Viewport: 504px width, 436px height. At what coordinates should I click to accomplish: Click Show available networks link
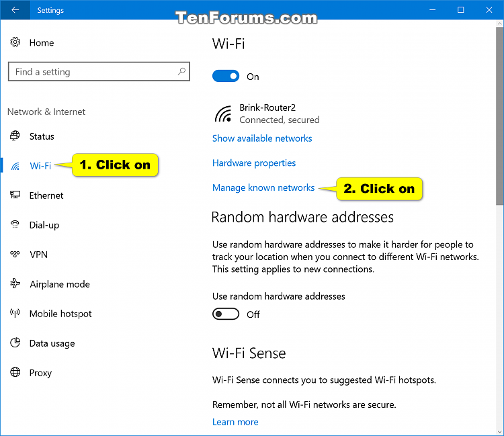(262, 138)
